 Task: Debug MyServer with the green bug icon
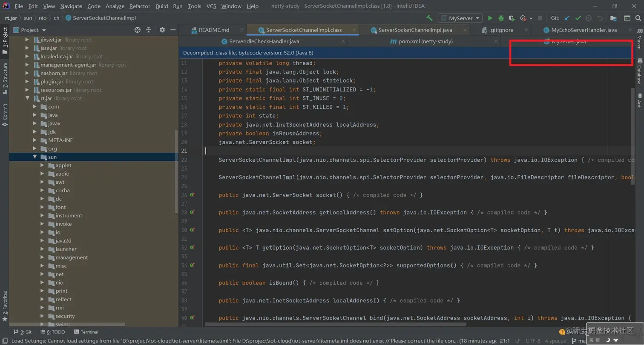501,18
